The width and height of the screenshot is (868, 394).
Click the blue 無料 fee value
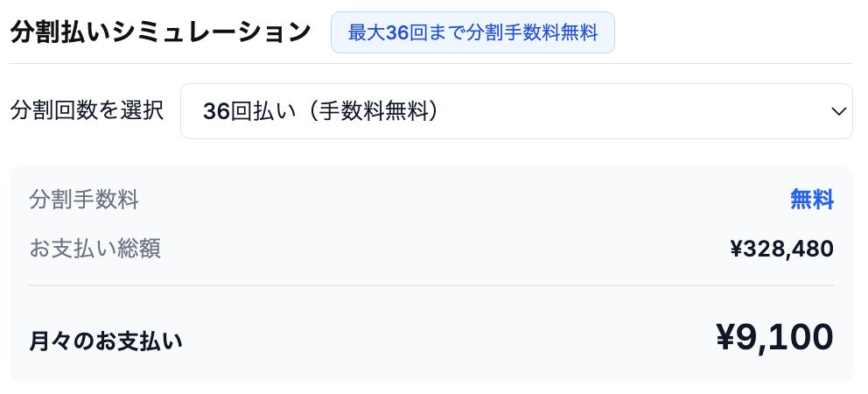point(811,200)
